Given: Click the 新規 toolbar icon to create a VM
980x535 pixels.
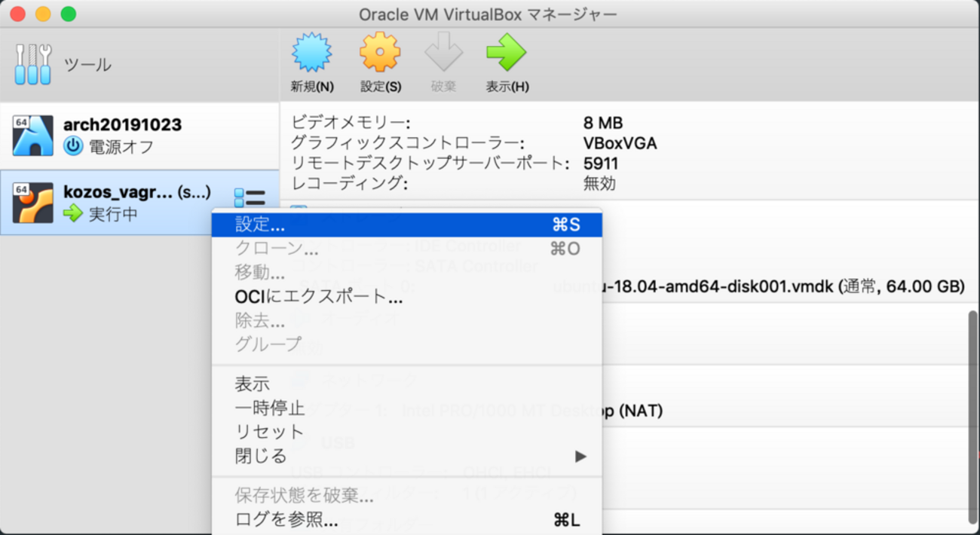Looking at the screenshot, I should pyautogui.click(x=311, y=53).
